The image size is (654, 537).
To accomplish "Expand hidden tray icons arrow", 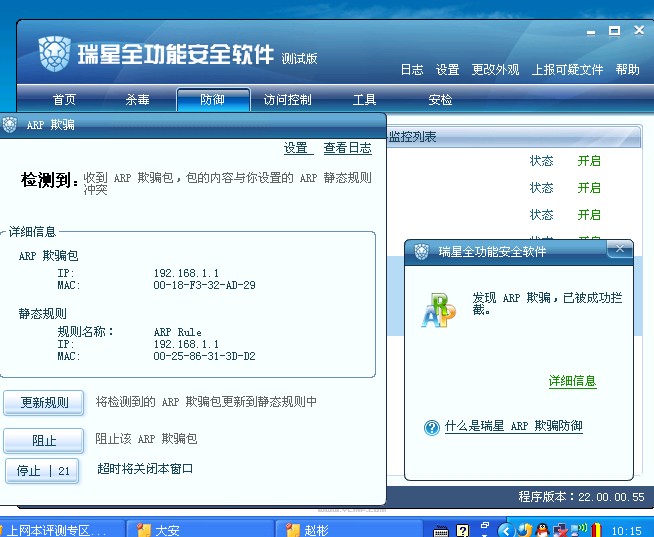I will 505,530.
